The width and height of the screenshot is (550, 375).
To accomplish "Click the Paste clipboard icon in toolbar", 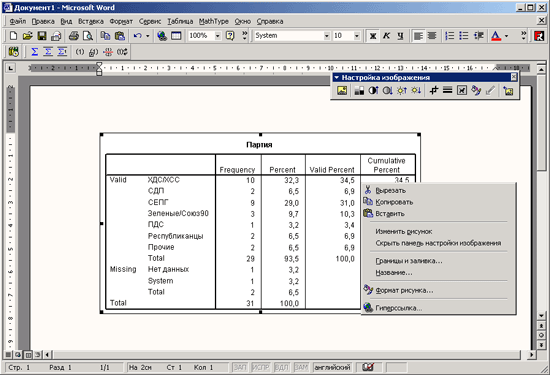I will (120, 36).
